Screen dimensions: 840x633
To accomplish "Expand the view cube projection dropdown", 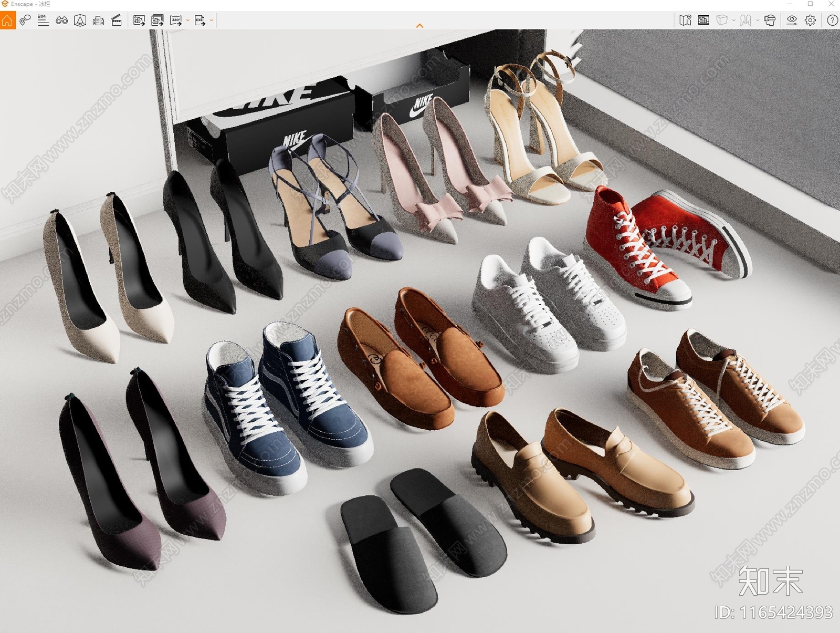I will [734, 20].
